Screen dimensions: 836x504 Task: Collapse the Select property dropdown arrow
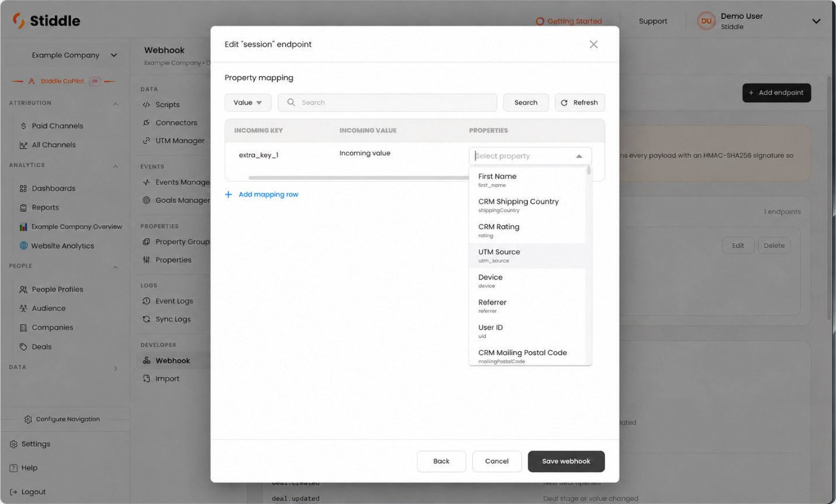[579, 156]
